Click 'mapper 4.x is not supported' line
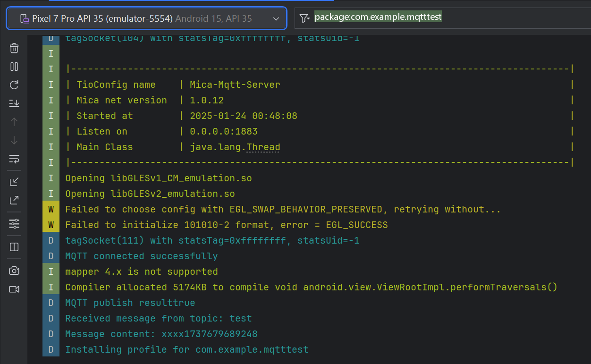 [142, 272]
